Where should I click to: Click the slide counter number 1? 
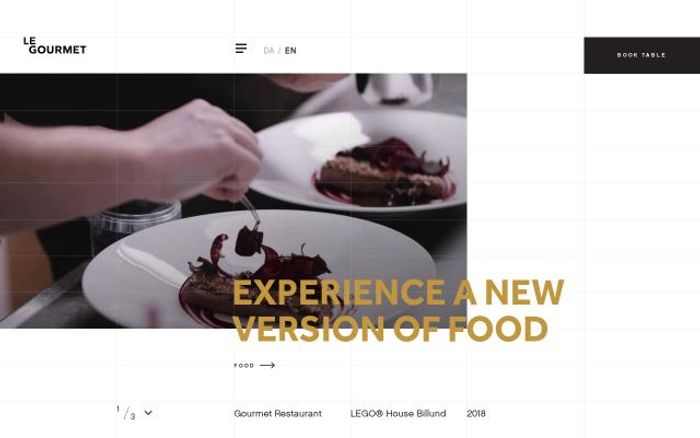tap(118, 409)
